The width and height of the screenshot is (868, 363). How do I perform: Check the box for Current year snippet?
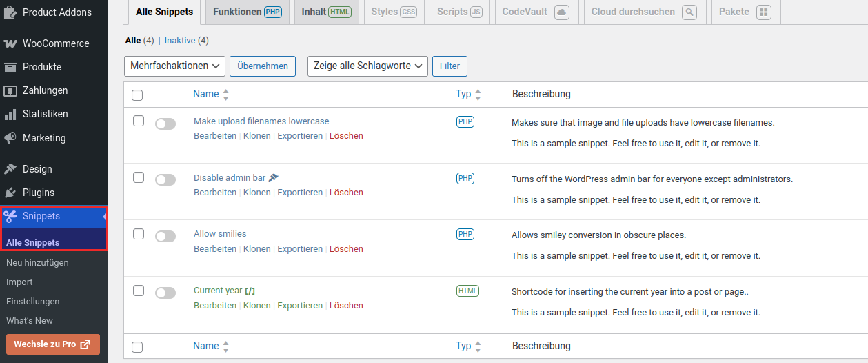click(138, 291)
